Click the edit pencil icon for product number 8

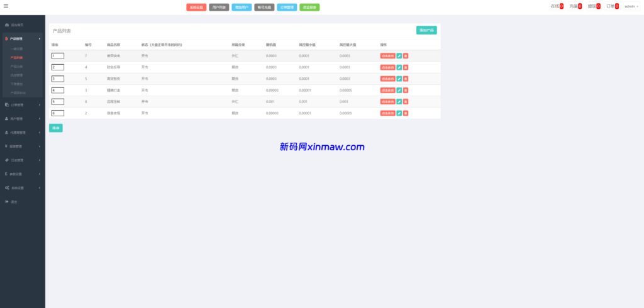(399, 102)
